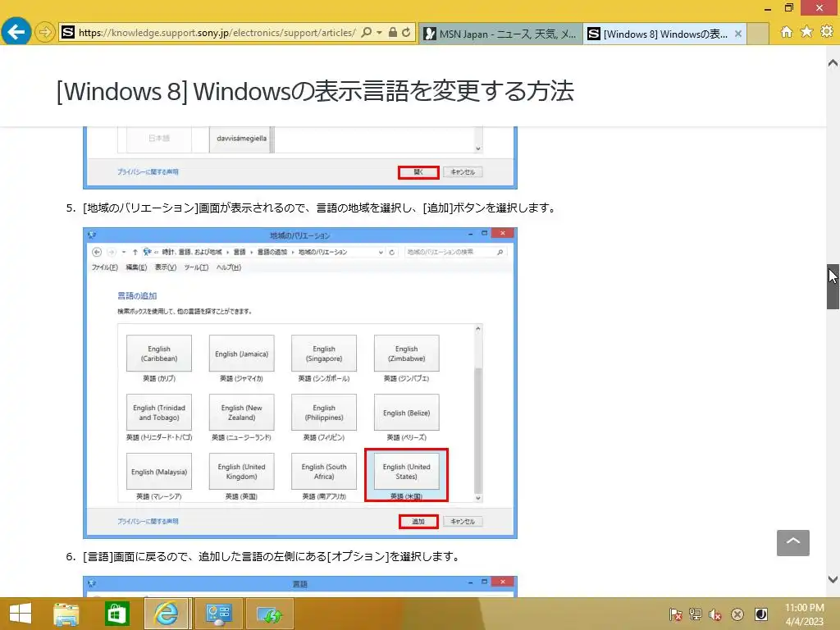The image size is (840, 630).
Task: Click the page scrollbar up arrow
Action: coord(833,63)
